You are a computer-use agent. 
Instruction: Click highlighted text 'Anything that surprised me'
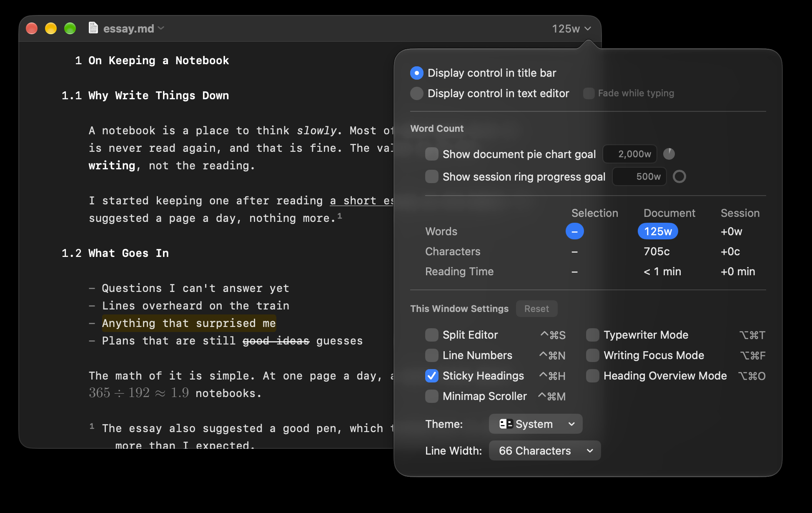[189, 323]
